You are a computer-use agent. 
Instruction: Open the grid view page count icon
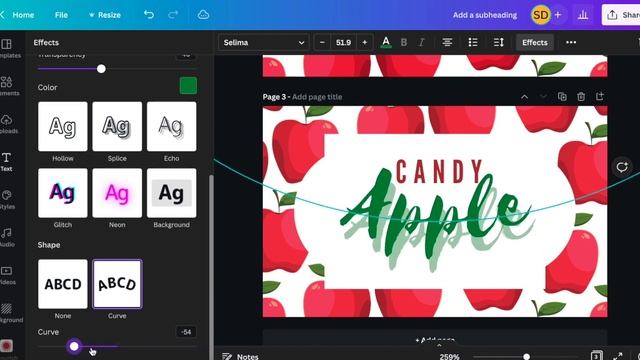[596, 356]
